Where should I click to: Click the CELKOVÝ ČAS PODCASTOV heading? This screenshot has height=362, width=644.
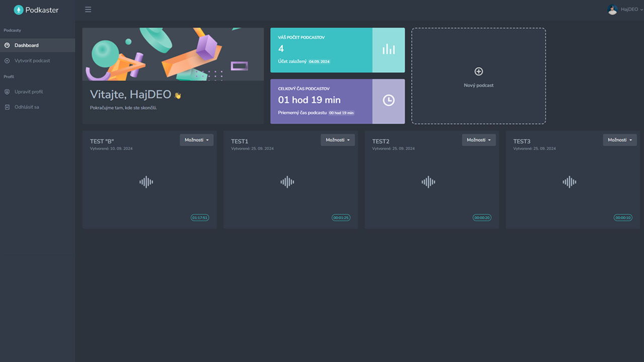(304, 88)
